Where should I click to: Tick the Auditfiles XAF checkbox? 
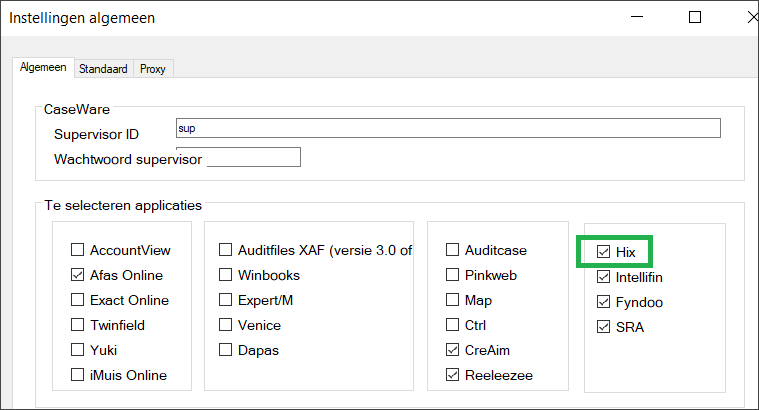coord(226,250)
